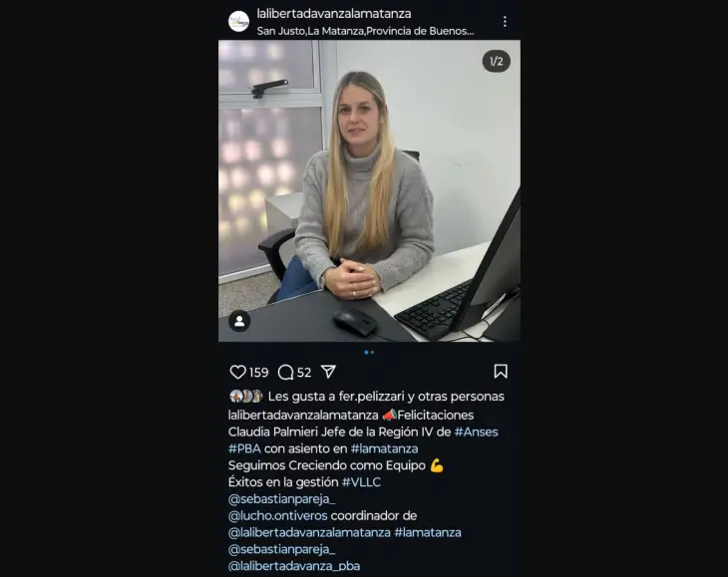728x577 pixels.
Task: Open the three-dot post options menu
Action: [x=505, y=22]
